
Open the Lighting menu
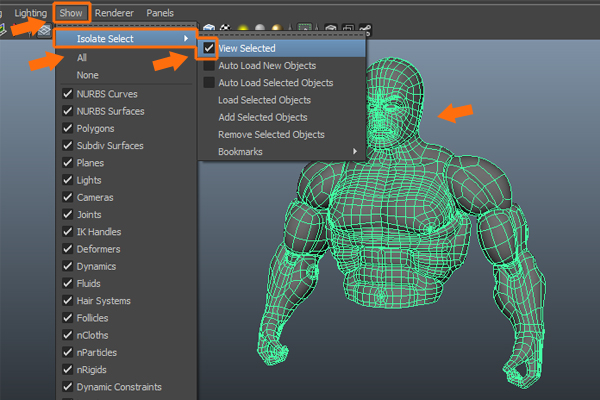coord(30,13)
